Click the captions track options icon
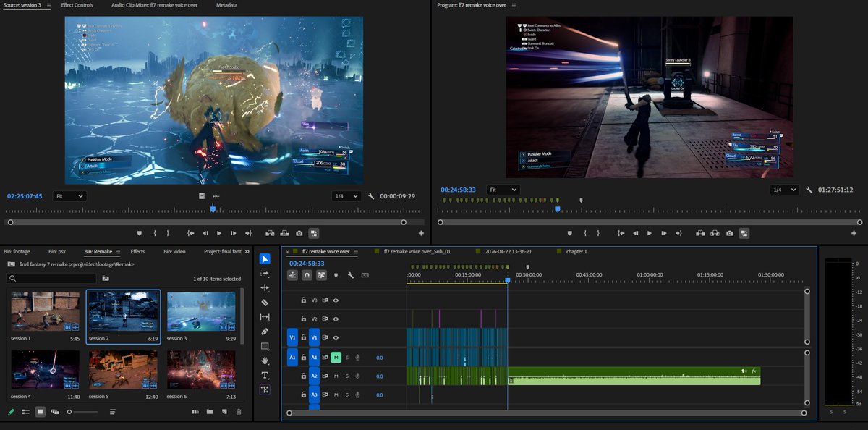This screenshot has height=430, width=868. pyautogui.click(x=365, y=275)
